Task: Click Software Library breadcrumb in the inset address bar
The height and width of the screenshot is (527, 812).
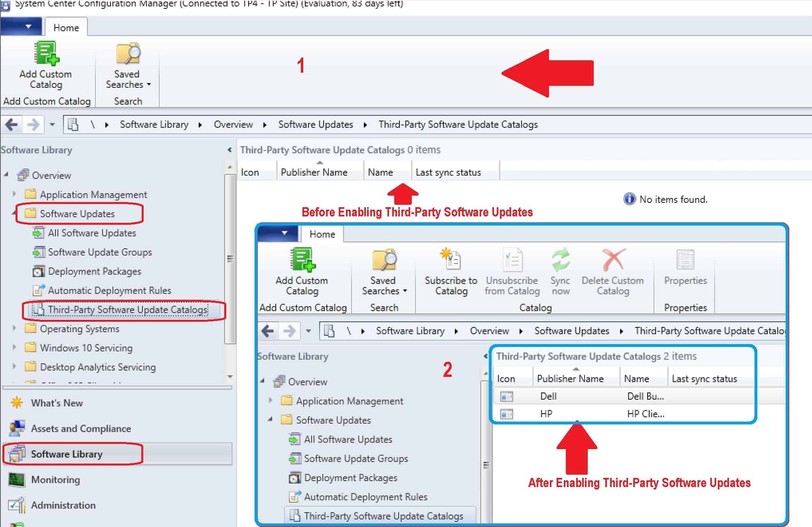Action: (410, 331)
